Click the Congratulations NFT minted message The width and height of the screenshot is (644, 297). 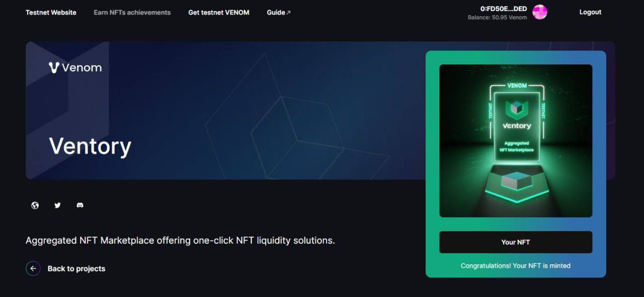click(515, 265)
